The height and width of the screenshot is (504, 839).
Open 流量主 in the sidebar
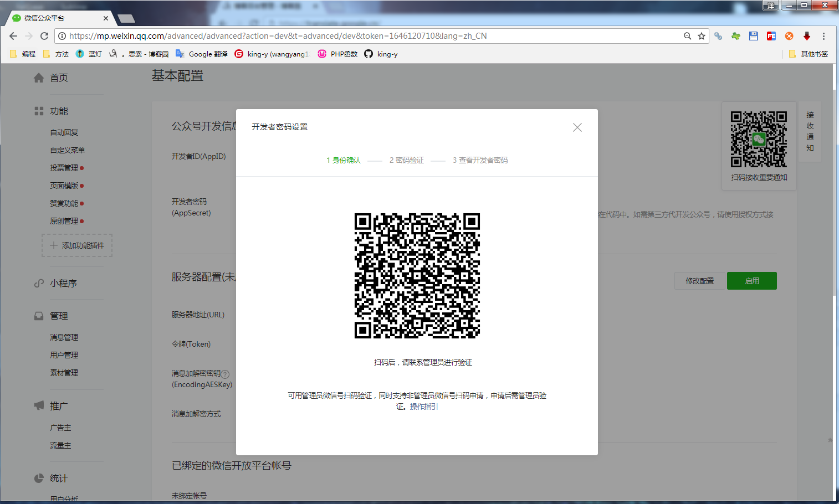coord(60,445)
